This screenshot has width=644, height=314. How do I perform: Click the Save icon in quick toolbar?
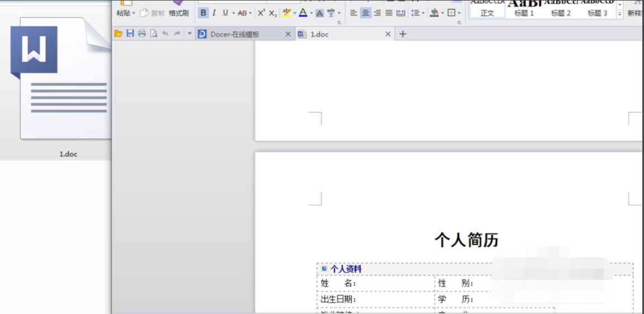point(130,34)
